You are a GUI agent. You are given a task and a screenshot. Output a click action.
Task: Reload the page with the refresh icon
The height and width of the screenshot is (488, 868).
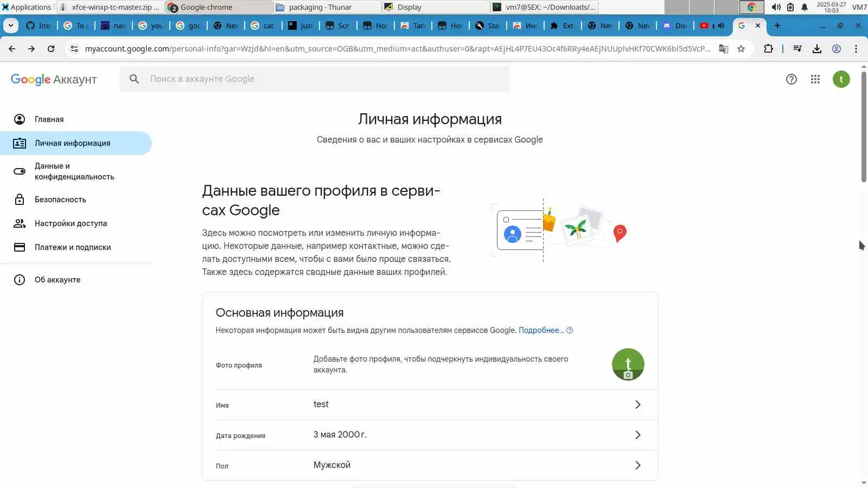click(x=51, y=49)
